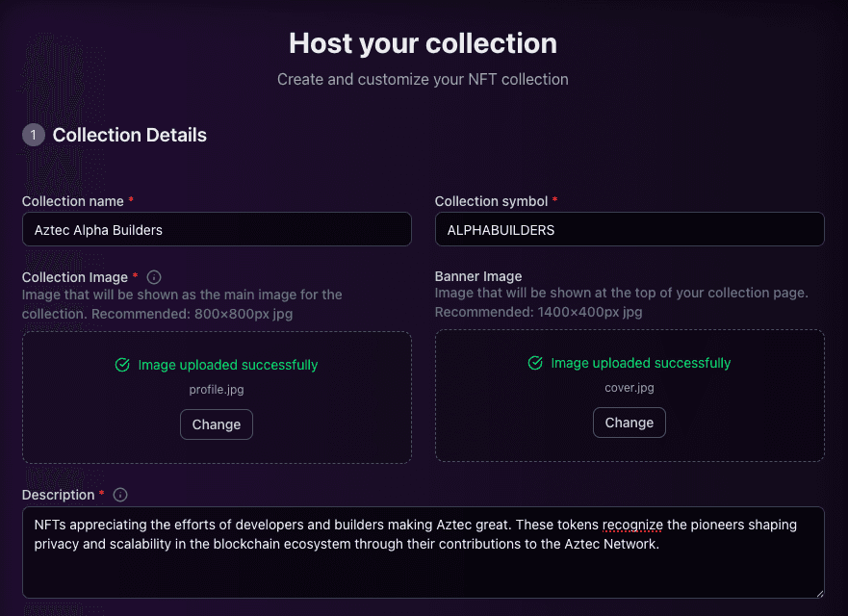Click the cover.jpg file name

(630, 388)
